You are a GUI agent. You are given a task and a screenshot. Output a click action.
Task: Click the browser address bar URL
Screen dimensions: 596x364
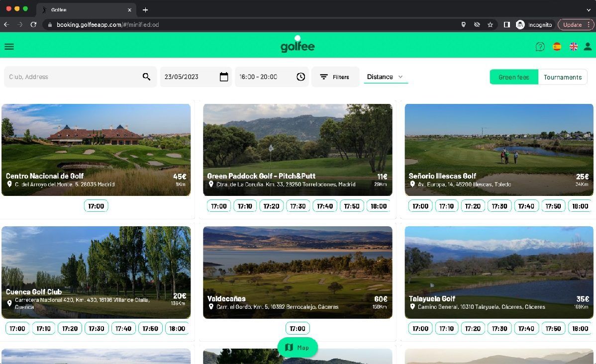click(x=108, y=25)
